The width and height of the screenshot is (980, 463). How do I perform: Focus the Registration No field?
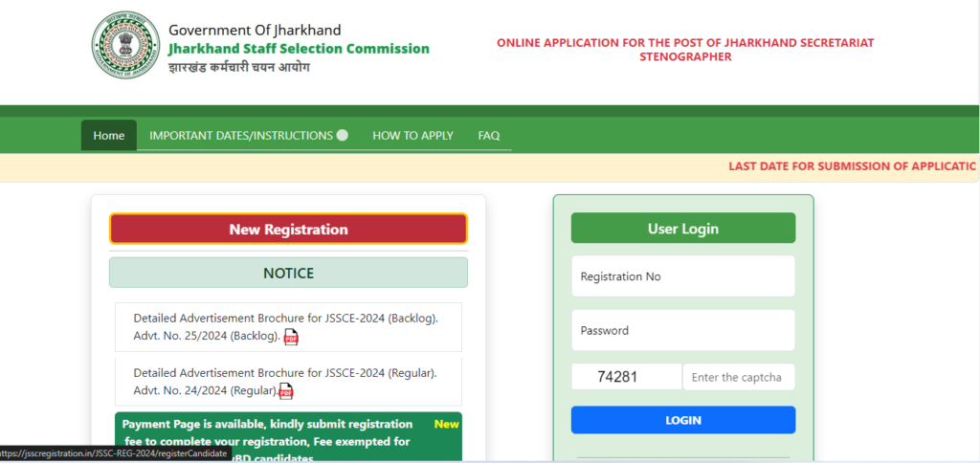683,276
